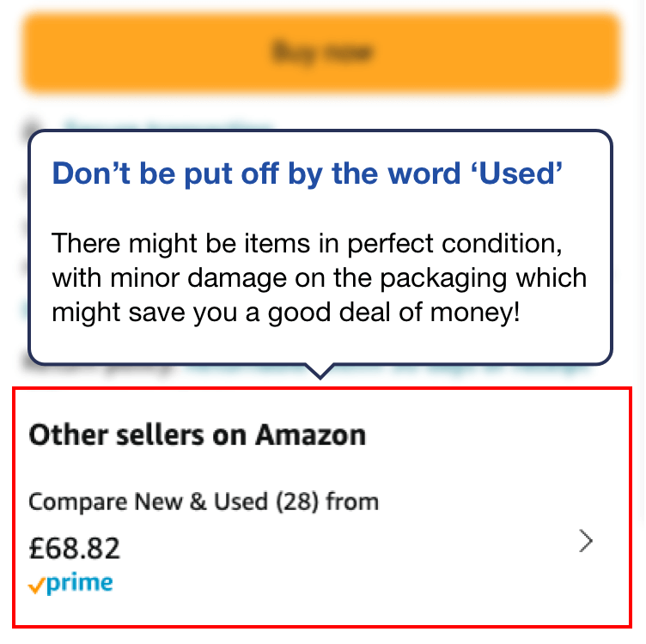Click the Other sellers on Amazon heading
The height and width of the screenshot is (644, 646).
tap(198, 434)
